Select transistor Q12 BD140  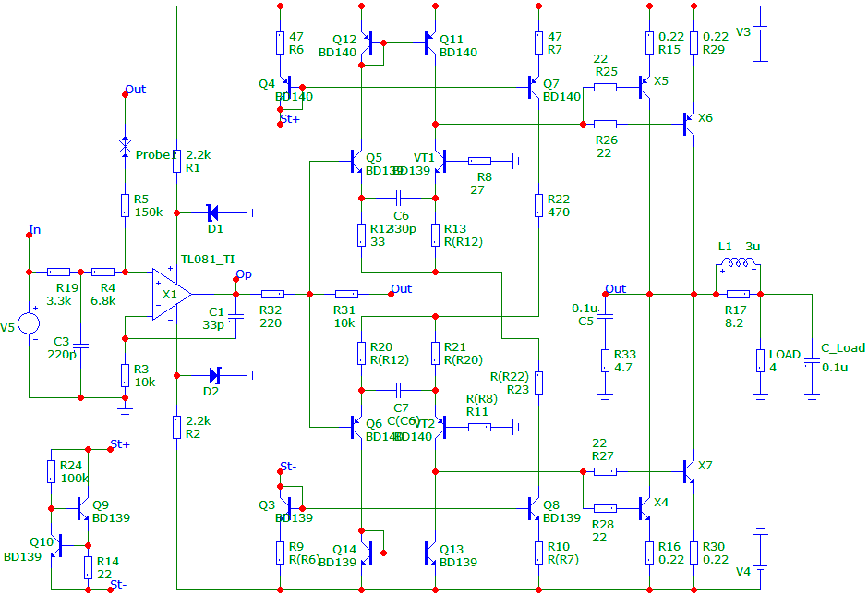(366, 42)
